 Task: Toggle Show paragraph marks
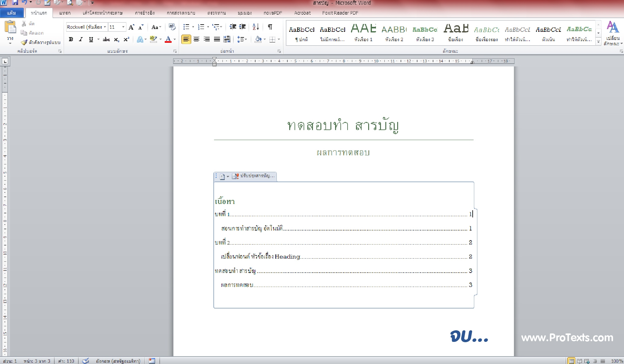[270, 27]
